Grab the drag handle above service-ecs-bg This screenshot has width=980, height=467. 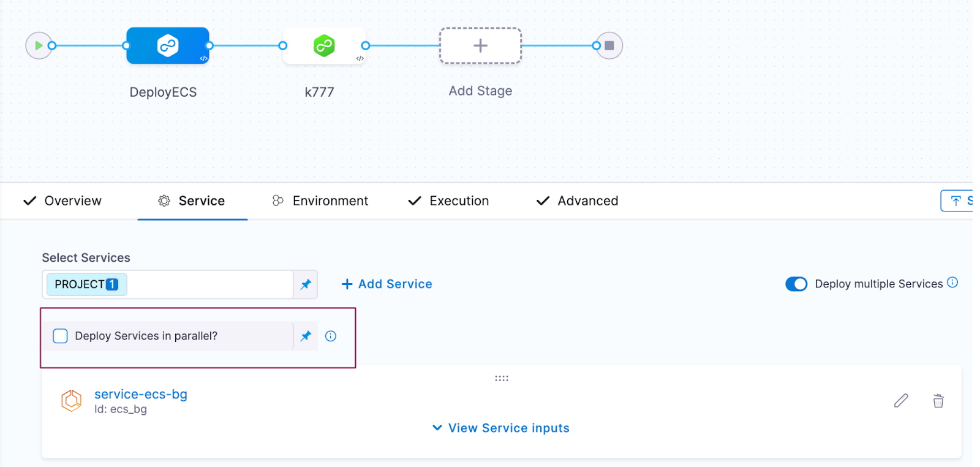coord(502,379)
